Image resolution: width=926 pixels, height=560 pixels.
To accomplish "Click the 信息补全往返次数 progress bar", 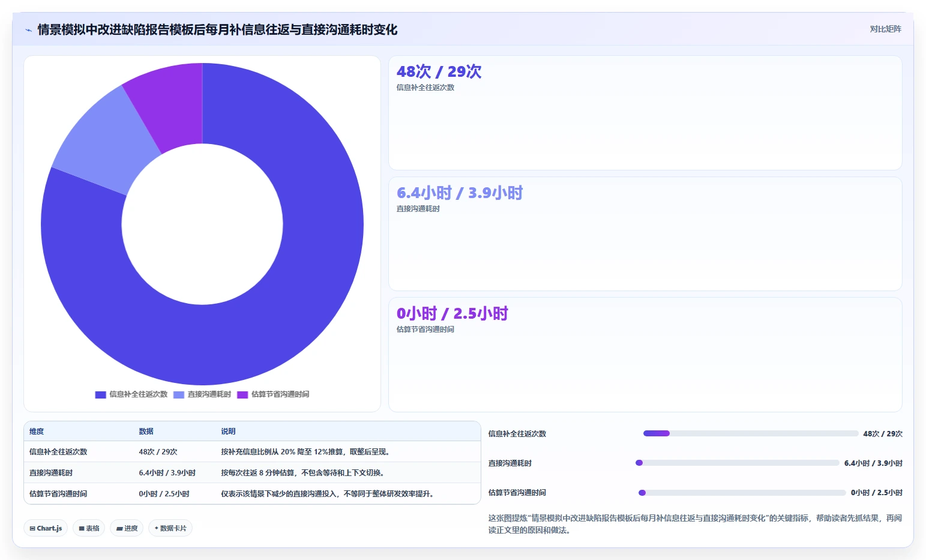I will point(751,433).
